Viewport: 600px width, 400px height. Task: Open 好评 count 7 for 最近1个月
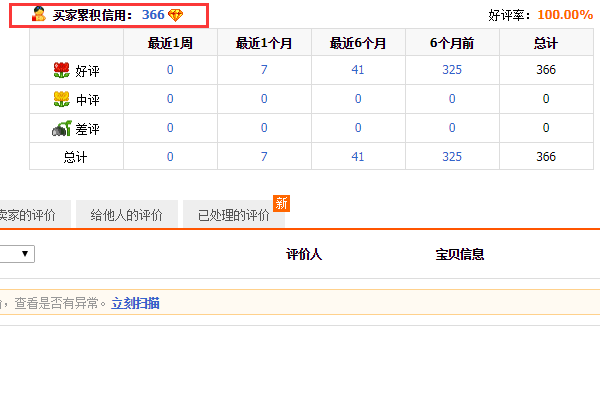(x=264, y=70)
